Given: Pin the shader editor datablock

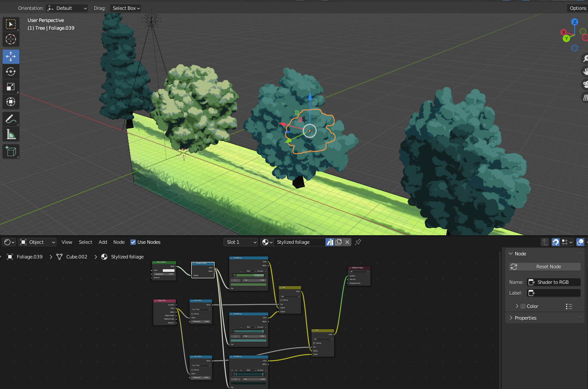Looking at the screenshot, I should (358, 242).
